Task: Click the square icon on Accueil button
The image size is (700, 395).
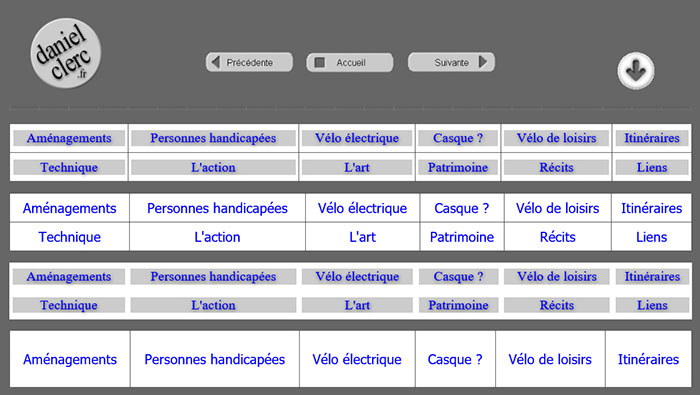Action: [x=320, y=62]
